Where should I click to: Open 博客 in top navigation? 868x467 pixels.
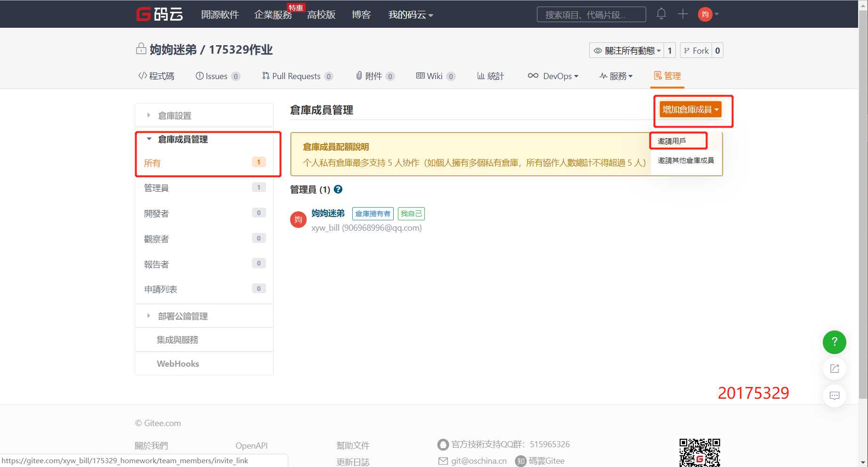point(361,15)
